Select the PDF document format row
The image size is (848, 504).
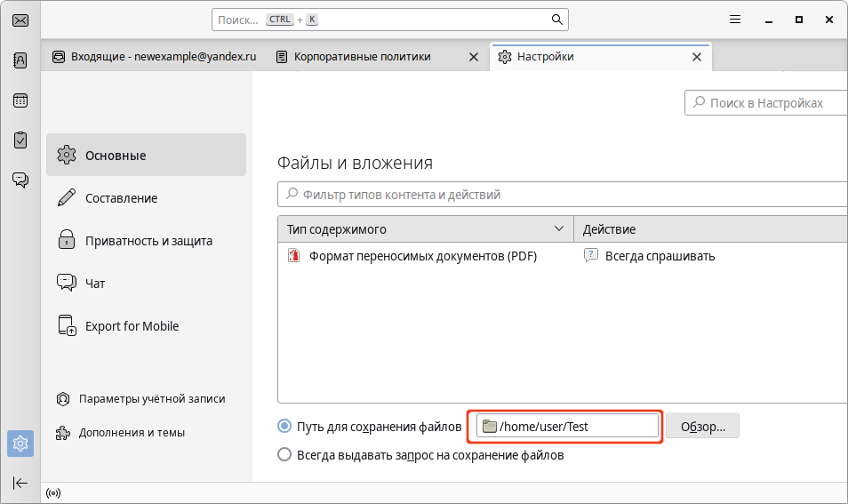point(563,256)
